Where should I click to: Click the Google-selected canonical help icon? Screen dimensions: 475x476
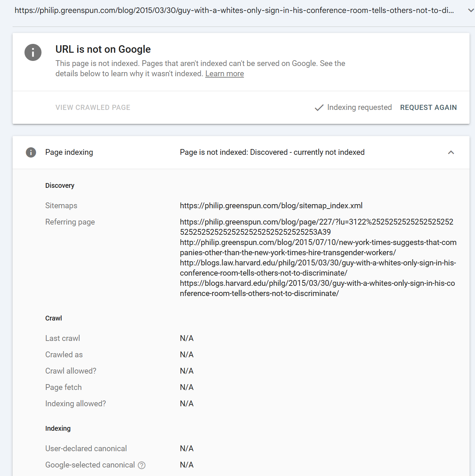[142, 465]
